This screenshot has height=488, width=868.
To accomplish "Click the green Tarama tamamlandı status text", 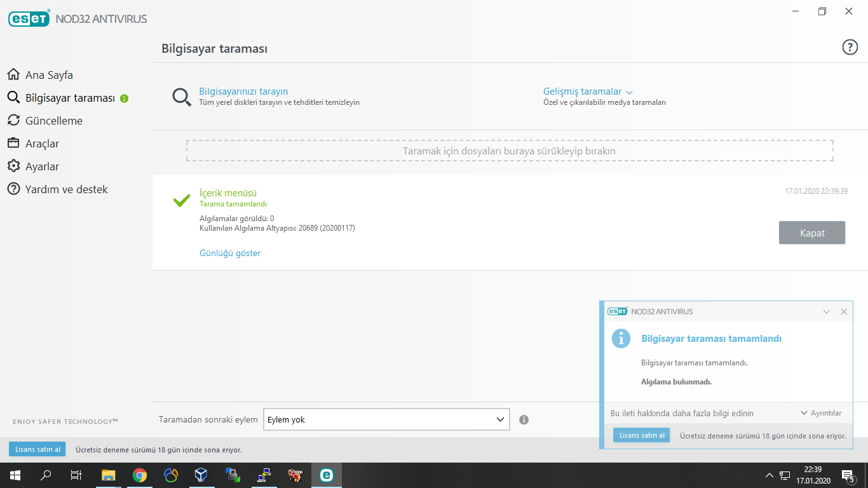I will pyautogui.click(x=233, y=204).
